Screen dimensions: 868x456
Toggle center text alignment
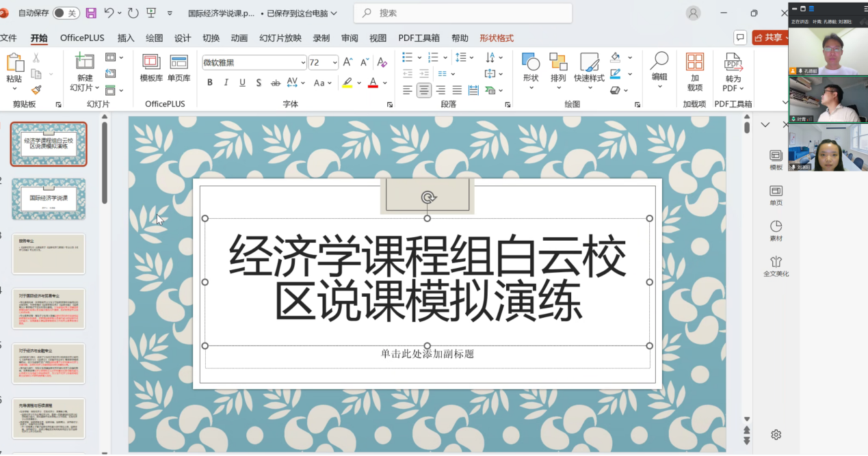424,90
